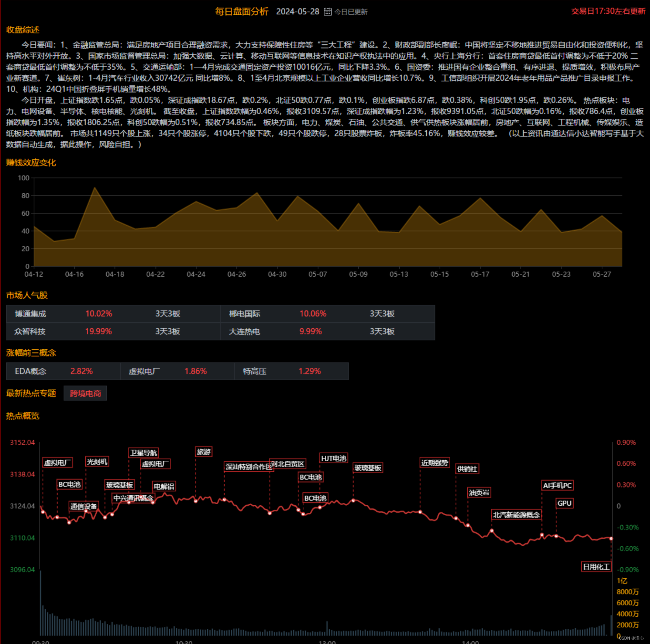This screenshot has height=644, width=650.
Task: Click the 19.99% gain value
Action: [98, 332]
